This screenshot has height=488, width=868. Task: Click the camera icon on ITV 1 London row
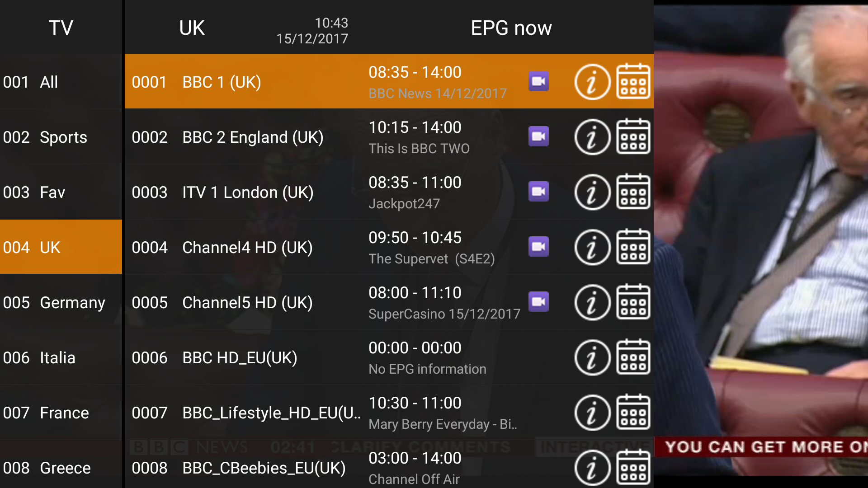[538, 192]
